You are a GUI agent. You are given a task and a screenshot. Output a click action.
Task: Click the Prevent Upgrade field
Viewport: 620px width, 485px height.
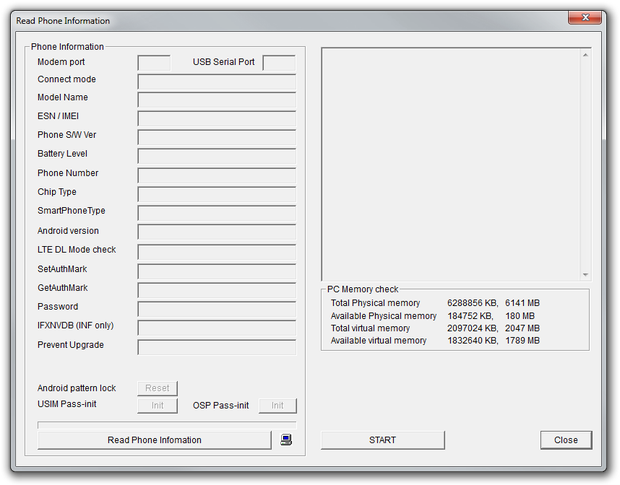[217, 347]
